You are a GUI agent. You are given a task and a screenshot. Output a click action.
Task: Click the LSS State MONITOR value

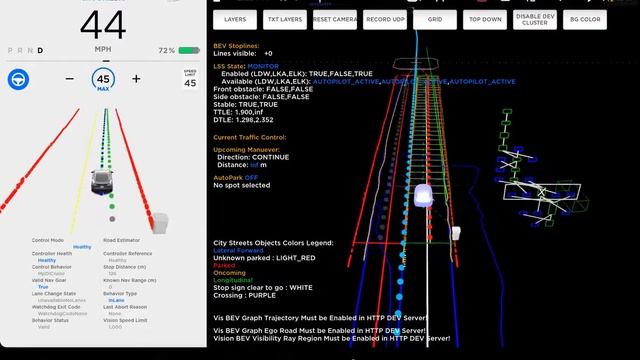[x=263, y=66]
